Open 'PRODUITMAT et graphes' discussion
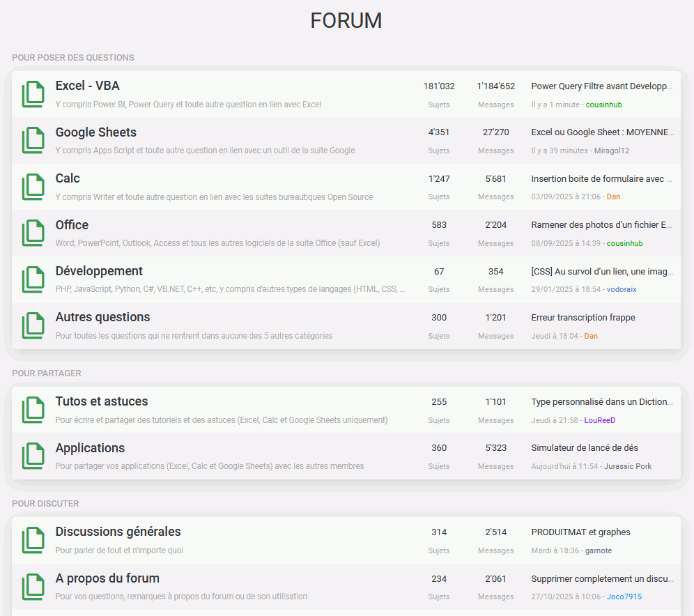The width and height of the screenshot is (694, 616). (x=580, y=532)
